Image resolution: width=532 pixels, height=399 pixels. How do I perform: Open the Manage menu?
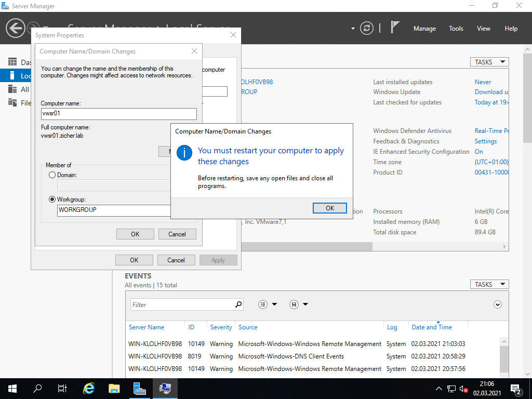pyautogui.click(x=424, y=29)
